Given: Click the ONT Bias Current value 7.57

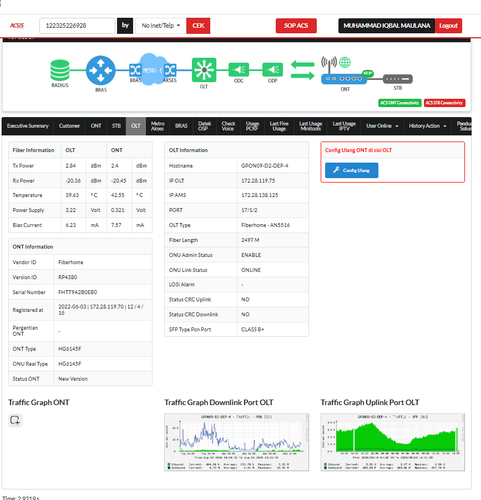Looking at the screenshot, I should click(116, 225).
